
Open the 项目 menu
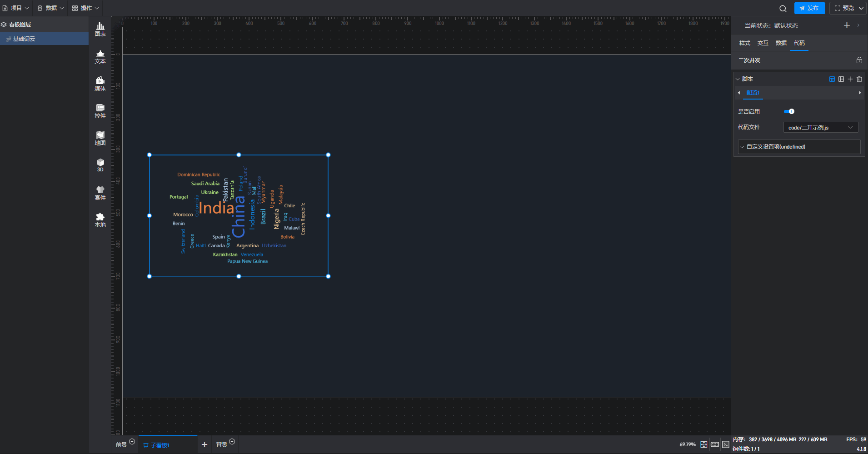15,8
